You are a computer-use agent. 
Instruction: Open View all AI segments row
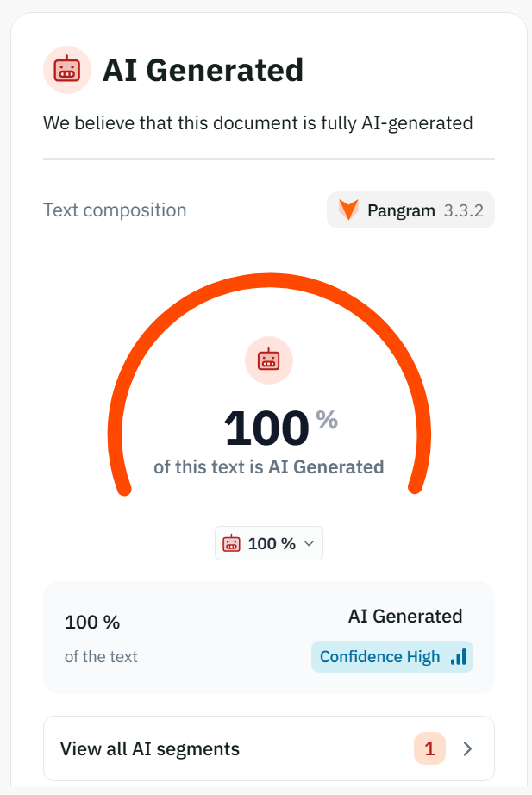pyautogui.click(x=269, y=748)
